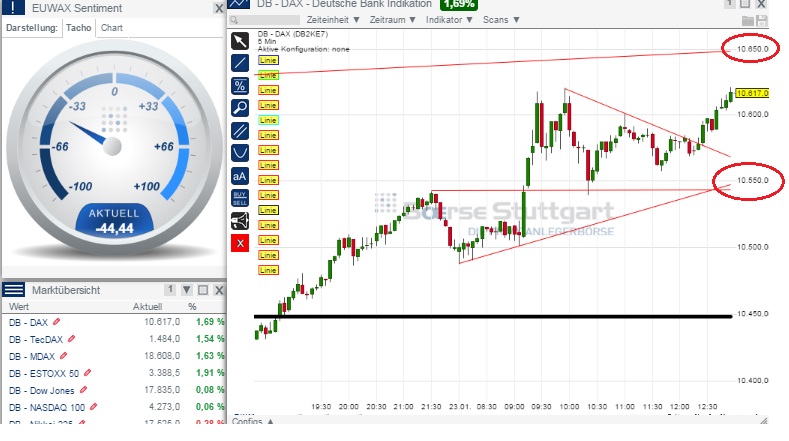
Task: Expand the Marktübersicht triangle dropdown
Action: pos(187,290)
